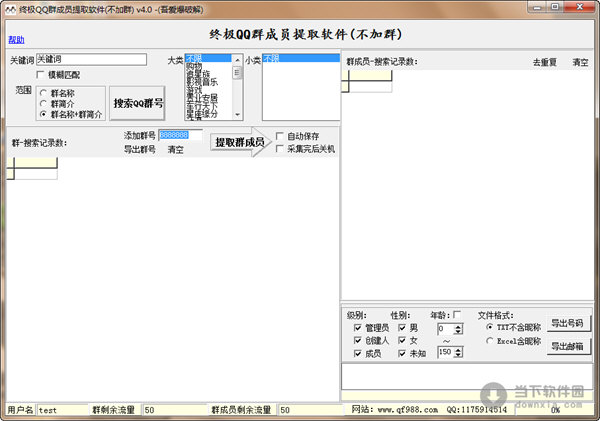Screen dimensions: 600x421
Task: Click the log text box below filters
Action: pyautogui.click(x=467, y=377)
